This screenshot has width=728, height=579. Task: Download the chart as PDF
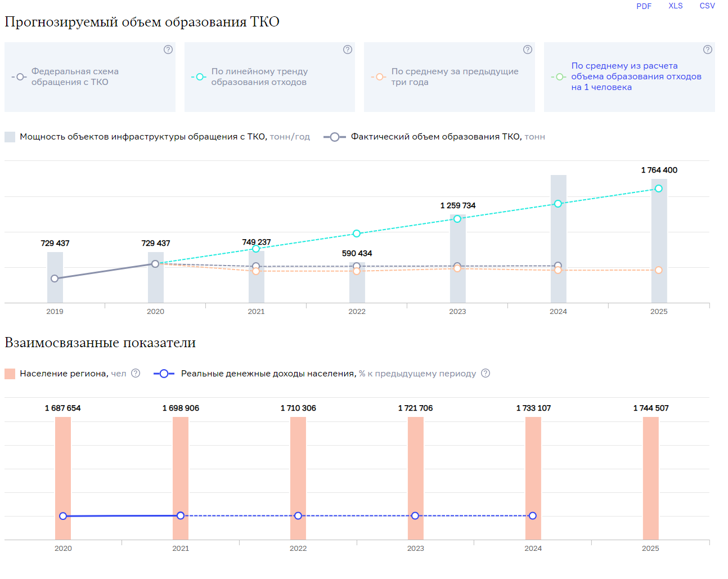[x=644, y=6]
